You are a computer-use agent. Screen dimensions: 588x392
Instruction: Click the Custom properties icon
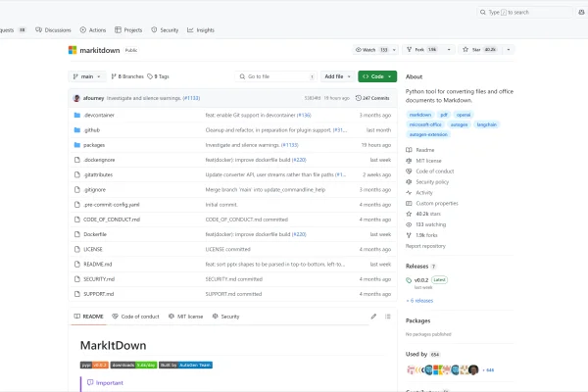(x=409, y=203)
